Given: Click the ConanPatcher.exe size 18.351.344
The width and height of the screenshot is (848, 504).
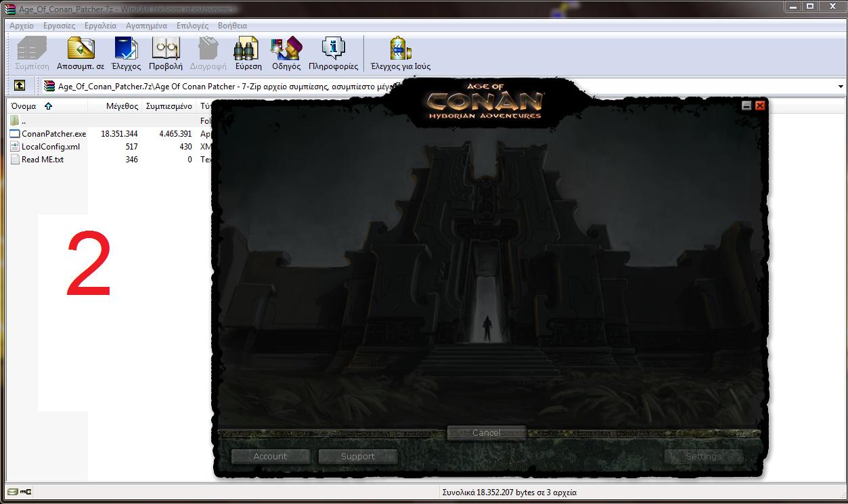Looking at the screenshot, I should point(119,134).
